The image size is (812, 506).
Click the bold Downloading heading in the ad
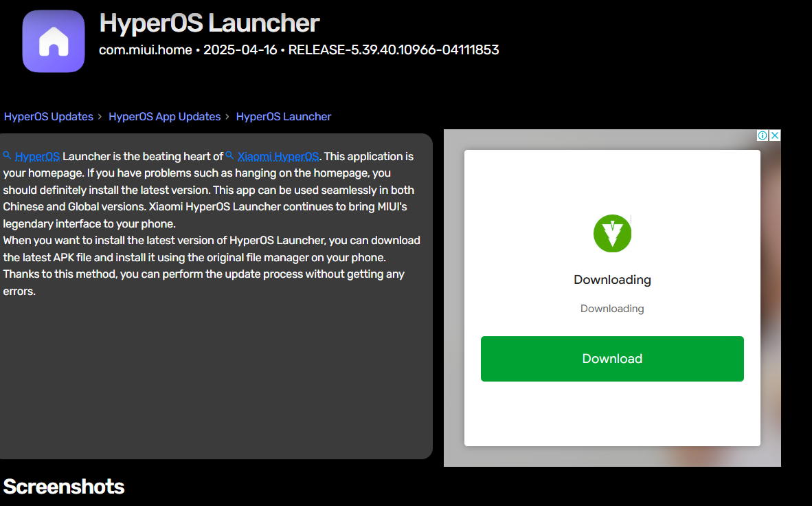tap(612, 279)
